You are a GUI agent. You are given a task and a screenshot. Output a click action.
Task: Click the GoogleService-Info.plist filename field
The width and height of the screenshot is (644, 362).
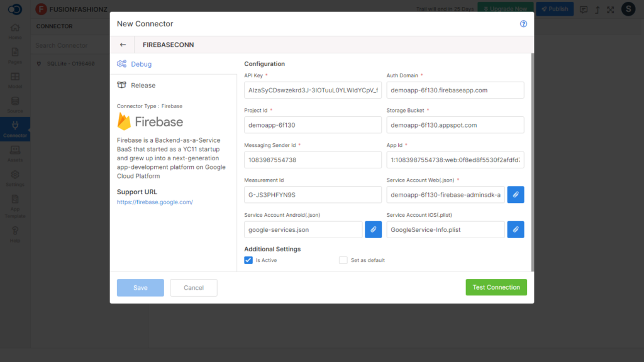446,229
